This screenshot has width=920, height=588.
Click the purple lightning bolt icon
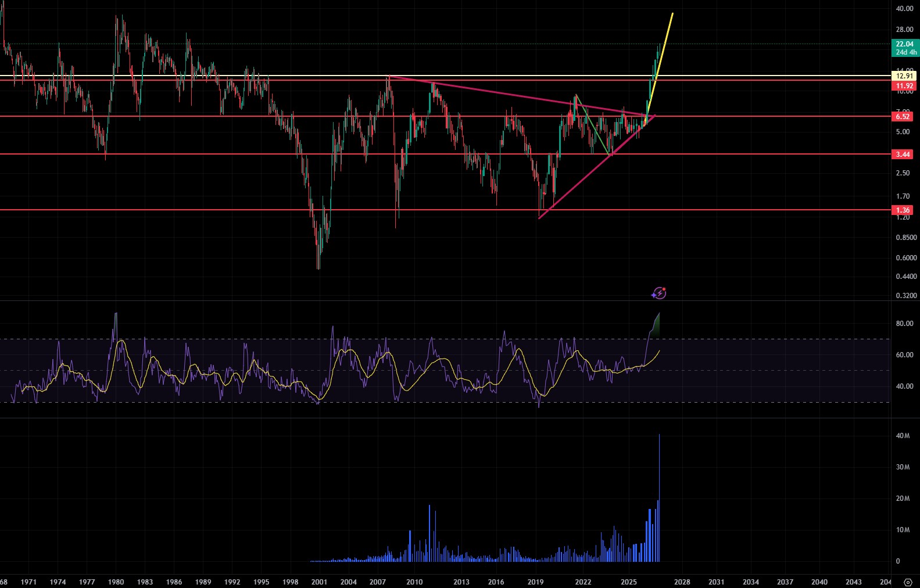658,293
